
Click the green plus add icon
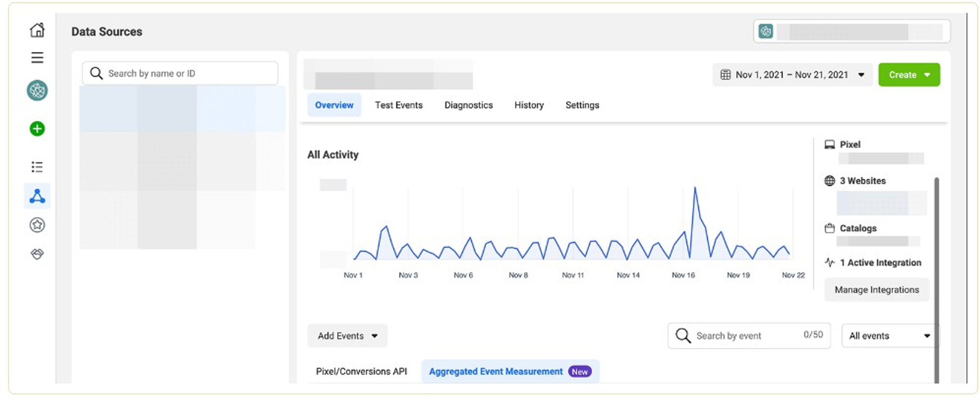pos(37,129)
